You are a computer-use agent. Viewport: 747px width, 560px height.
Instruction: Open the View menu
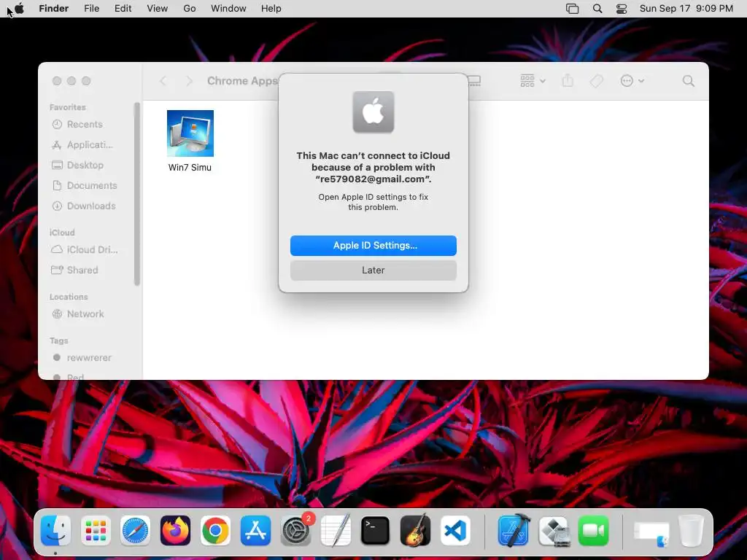158,9
